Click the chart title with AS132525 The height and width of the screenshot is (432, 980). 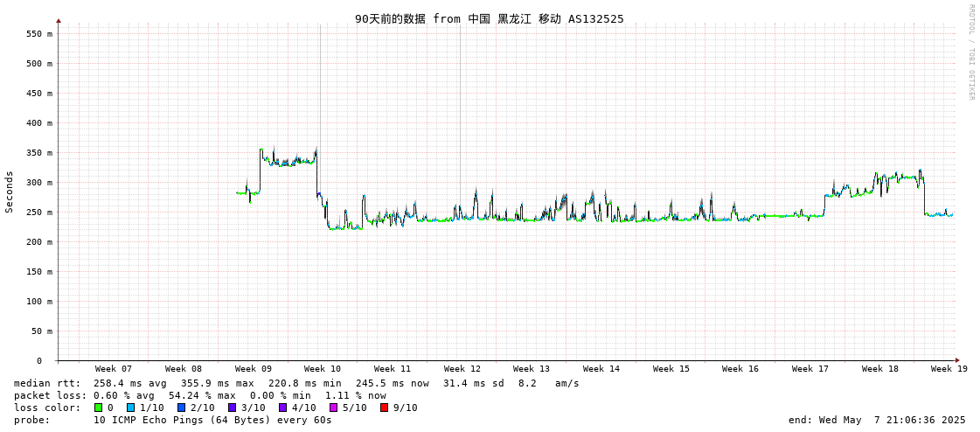490,18
